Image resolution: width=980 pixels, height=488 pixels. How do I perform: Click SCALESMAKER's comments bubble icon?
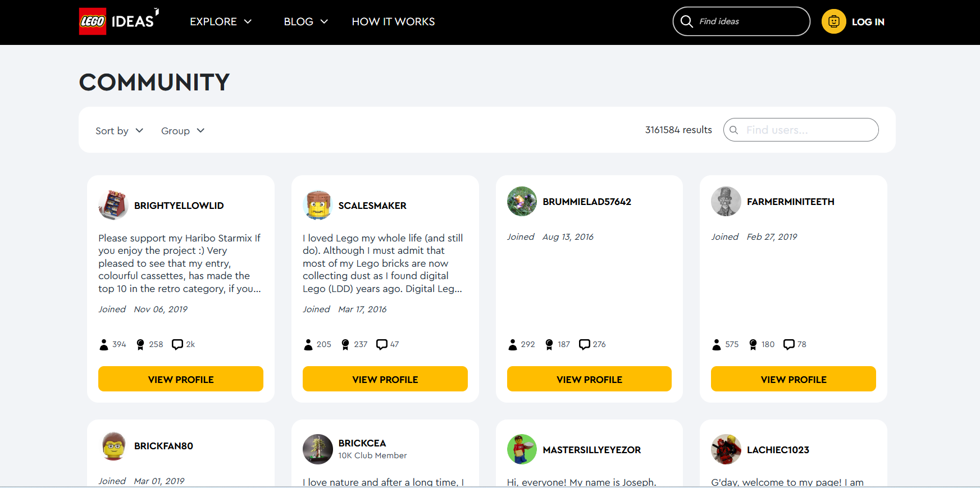(382, 344)
